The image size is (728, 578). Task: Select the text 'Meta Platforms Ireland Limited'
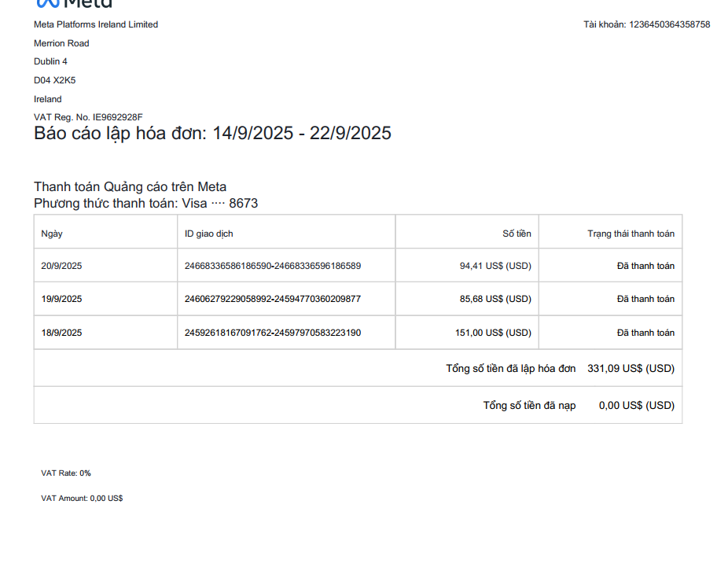96,24
